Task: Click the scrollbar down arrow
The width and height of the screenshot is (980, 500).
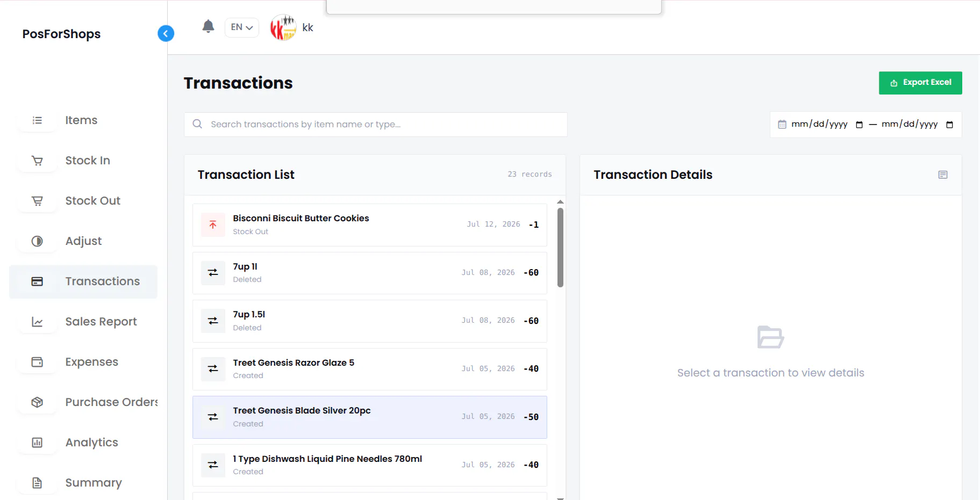Action: [x=560, y=498]
